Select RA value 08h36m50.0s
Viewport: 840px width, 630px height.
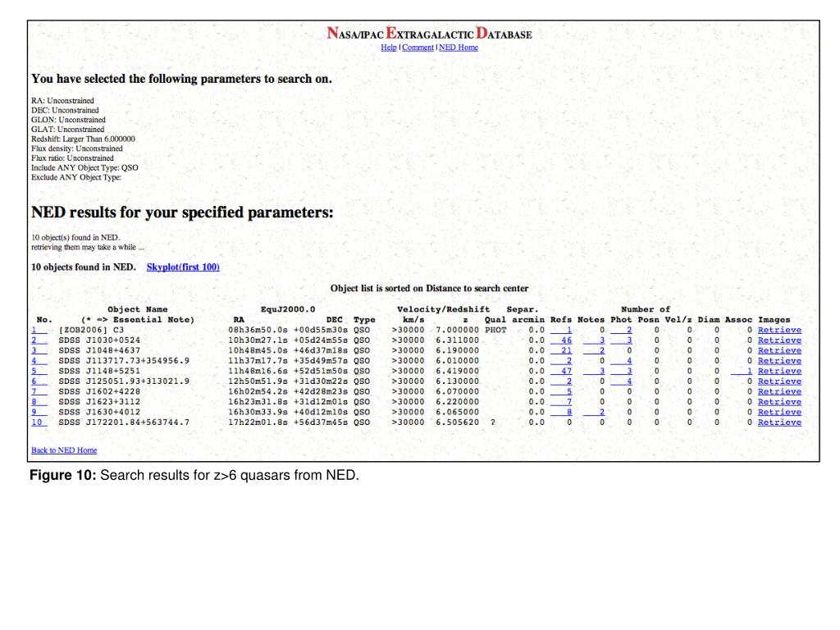[258, 330]
